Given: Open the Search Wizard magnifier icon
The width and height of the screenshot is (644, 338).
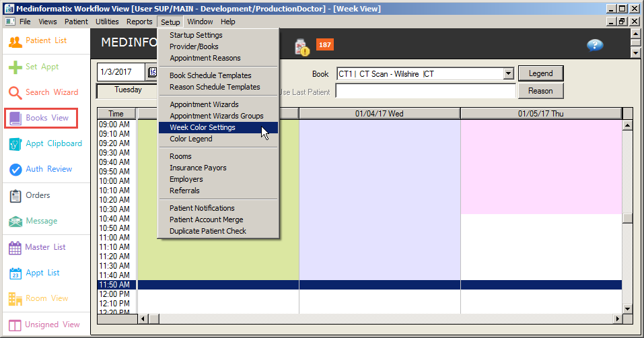Looking at the screenshot, I should pos(15,93).
